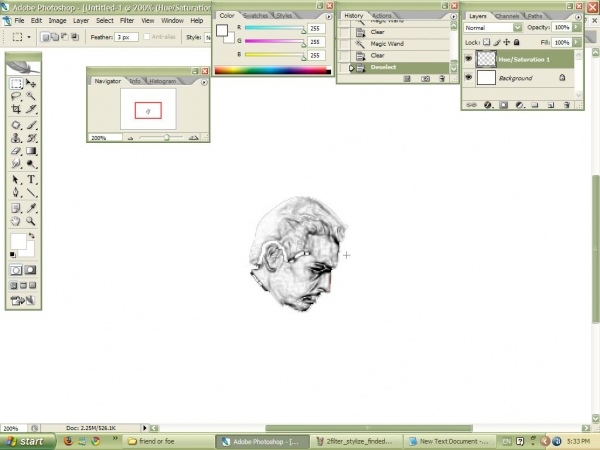Switch to the Channels tab
This screenshot has width=600, height=450.
tap(507, 16)
